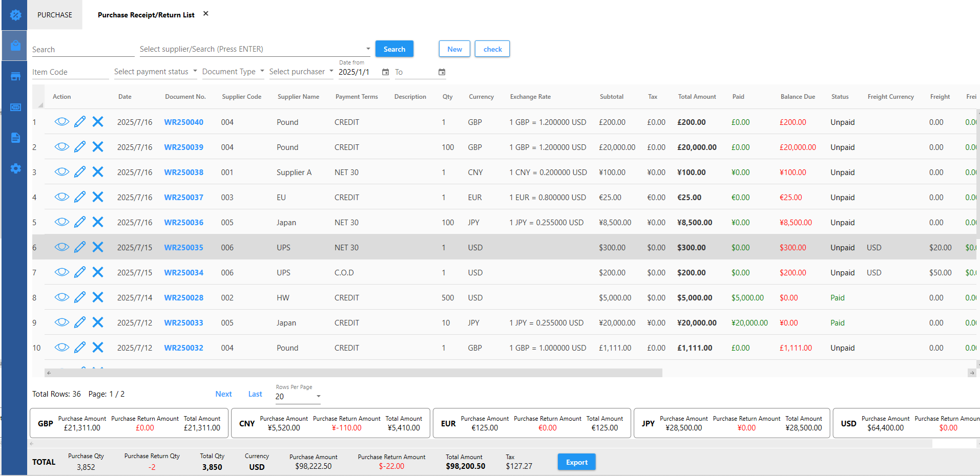980x476 pixels.
Task: View WR250036 details with eye icon
Action: pos(61,222)
